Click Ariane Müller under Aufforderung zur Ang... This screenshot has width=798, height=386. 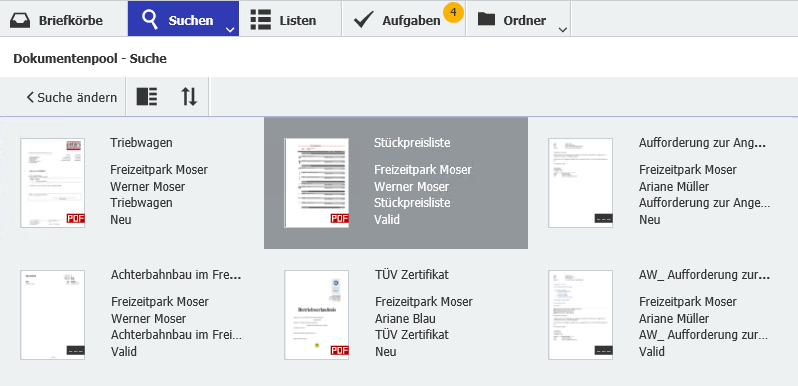coord(674,187)
